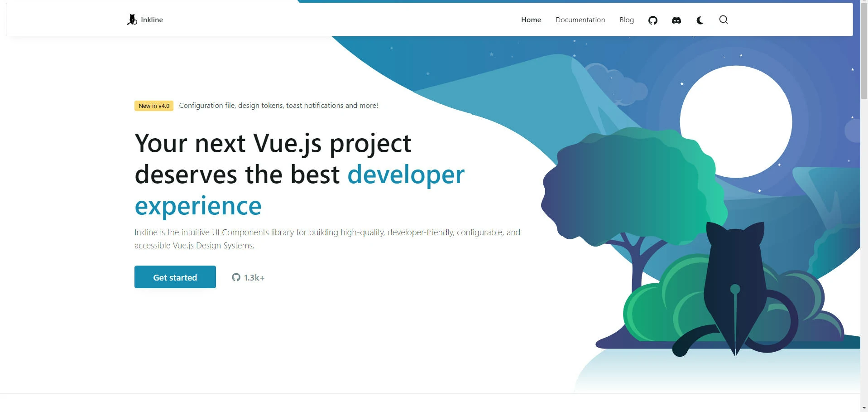Click the dark cat in the illustration
868x412 pixels.
coord(734,281)
